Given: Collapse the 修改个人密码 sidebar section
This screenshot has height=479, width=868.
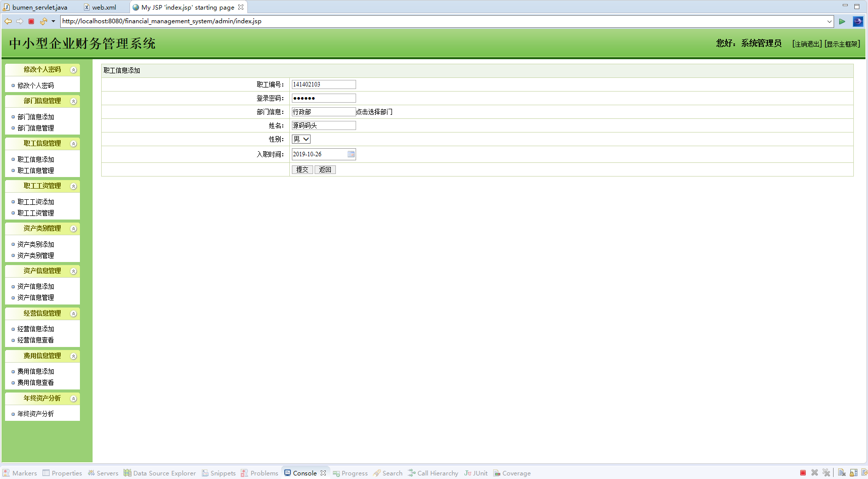Looking at the screenshot, I should click(74, 69).
